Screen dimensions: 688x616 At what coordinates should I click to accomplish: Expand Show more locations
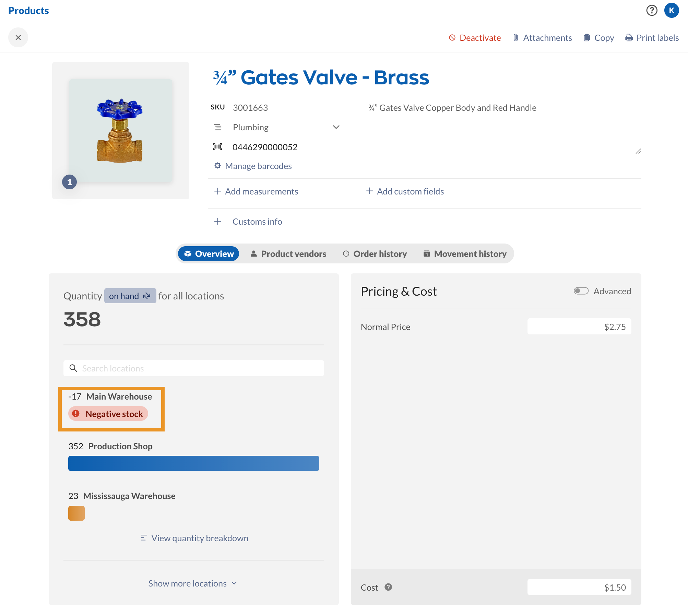(x=193, y=583)
